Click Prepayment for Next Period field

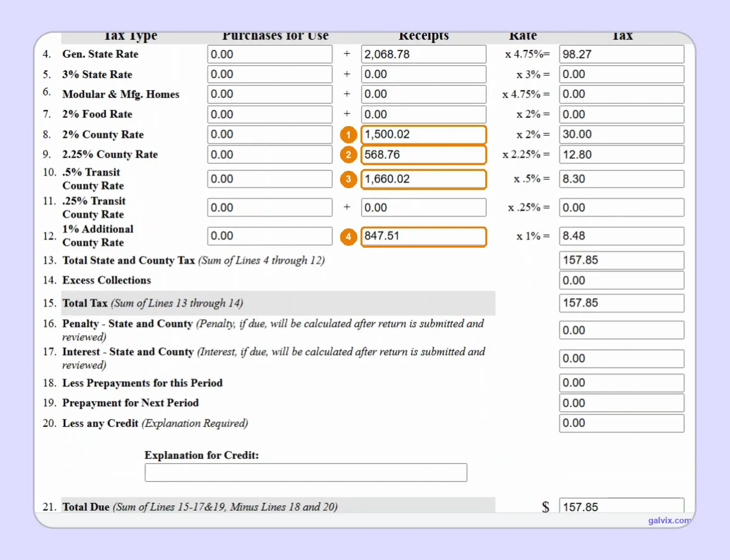click(x=622, y=403)
